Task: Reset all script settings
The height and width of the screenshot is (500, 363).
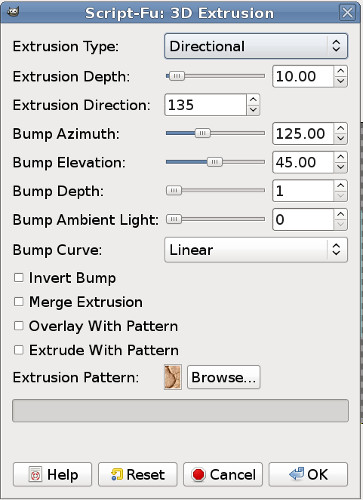Action: click(x=138, y=474)
